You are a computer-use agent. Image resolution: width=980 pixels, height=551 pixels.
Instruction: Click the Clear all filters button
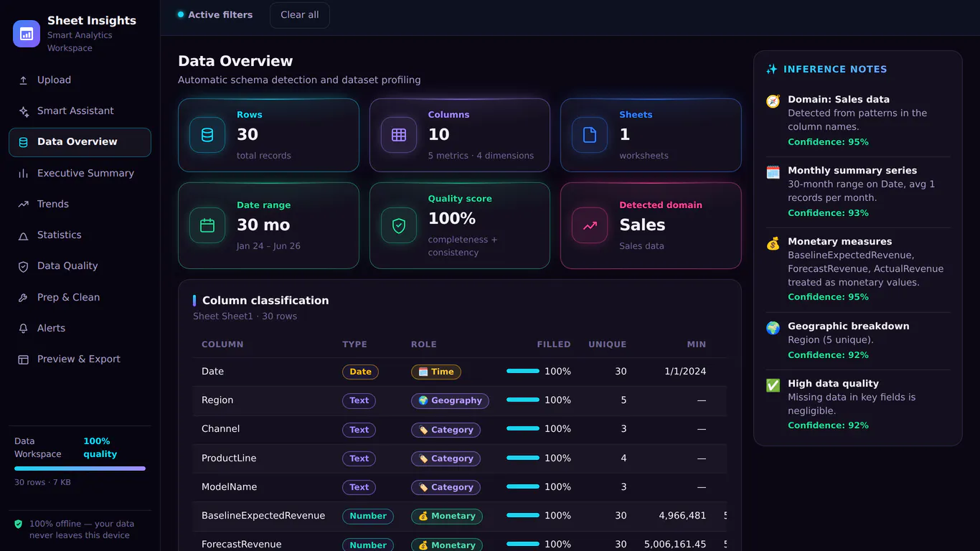click(300, 15)
